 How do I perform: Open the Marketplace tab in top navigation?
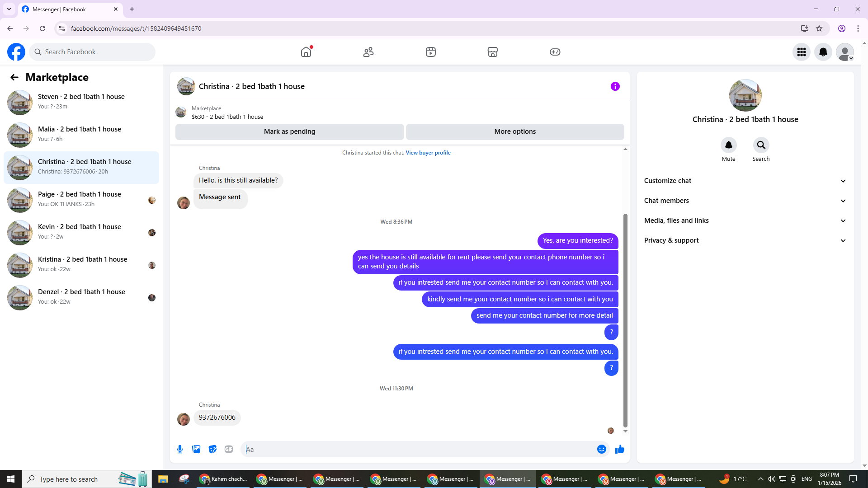(x=492, y=52)
